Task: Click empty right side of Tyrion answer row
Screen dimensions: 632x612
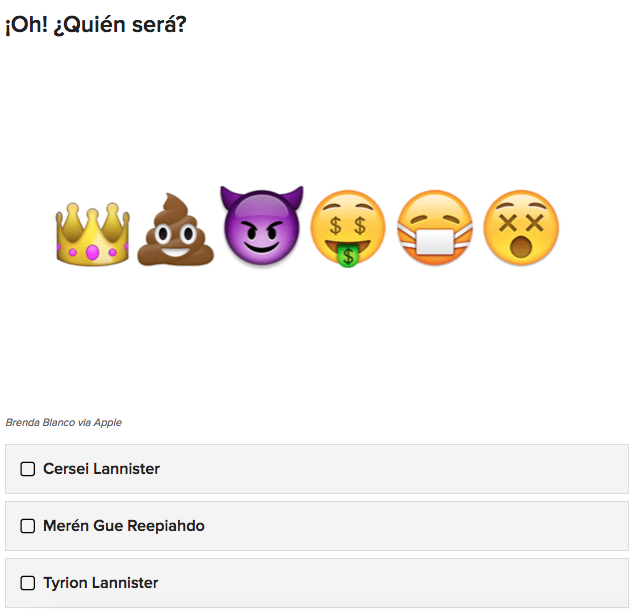Action: (450, 583)
